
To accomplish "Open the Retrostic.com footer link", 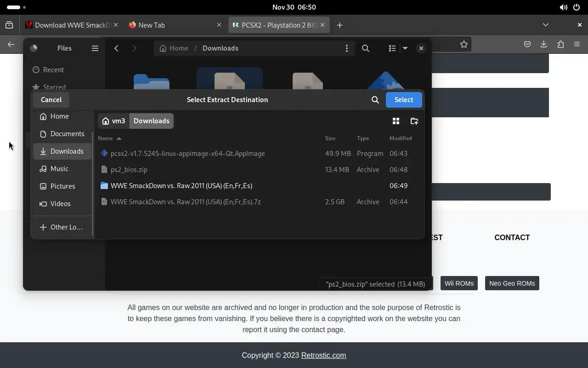I will [323, 356].
